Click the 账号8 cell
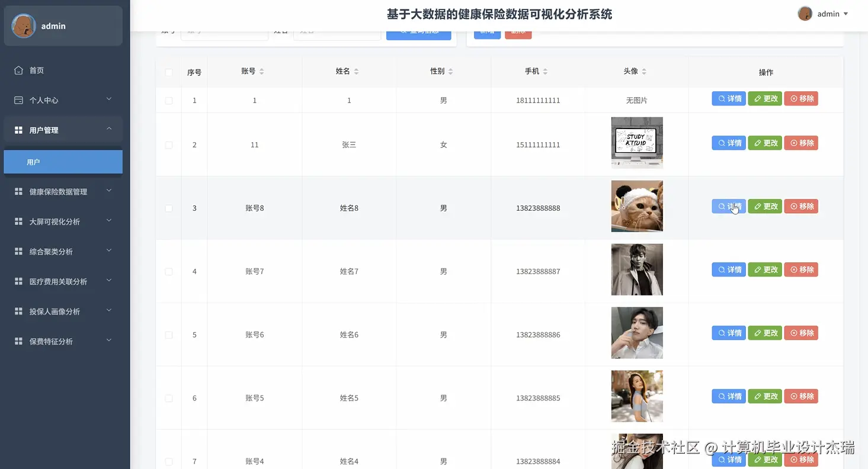This screenshot has width=868, height=469. click(x=255, y=208)
